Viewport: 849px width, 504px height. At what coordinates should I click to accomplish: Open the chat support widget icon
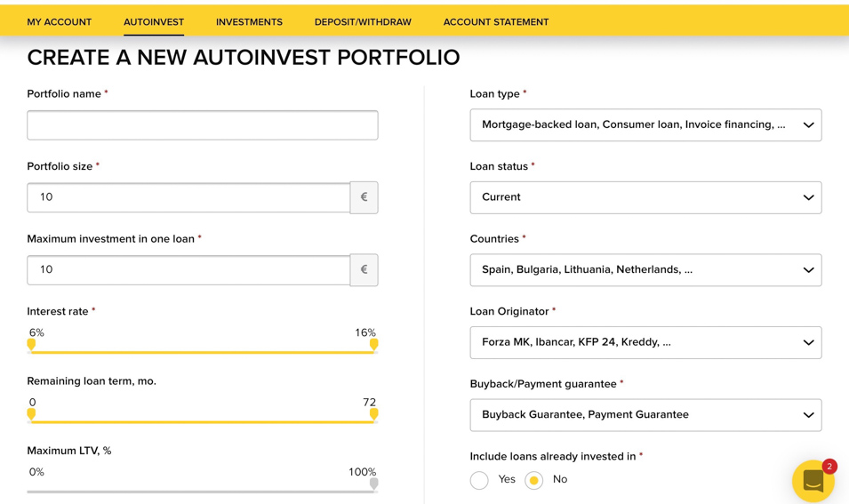point(813,481)
